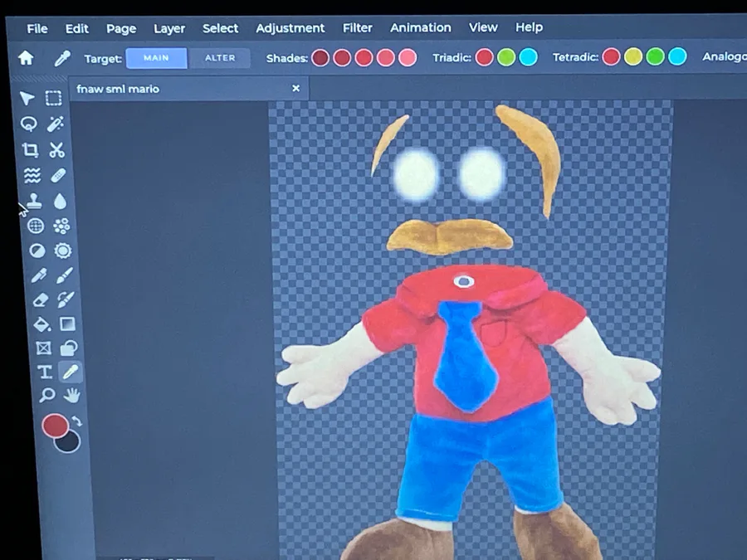This screenshot has width=747, height=560.
Task: Select the Pen drawing tool
Action: click(x=39, y=275)
